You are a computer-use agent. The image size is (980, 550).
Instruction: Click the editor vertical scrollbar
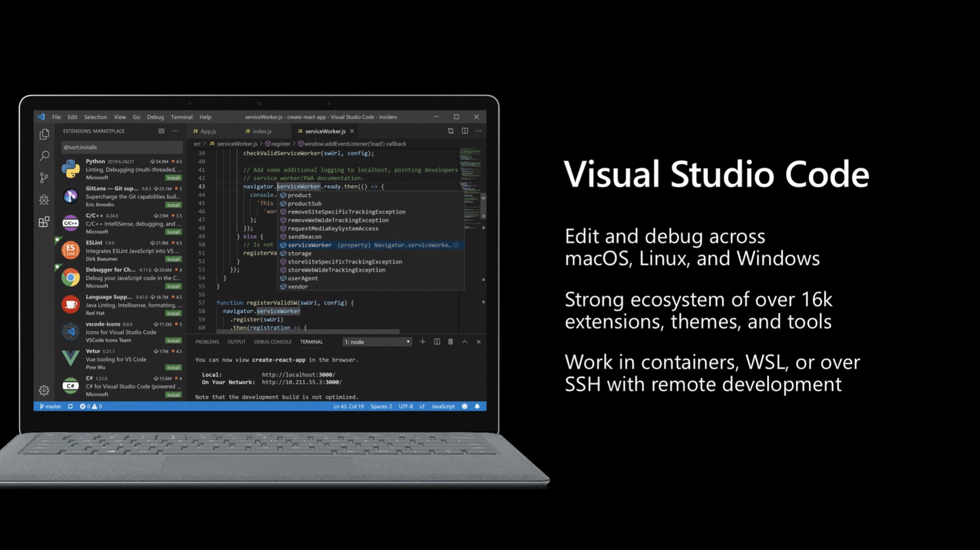pyautogui.click(x=484, y=206)
